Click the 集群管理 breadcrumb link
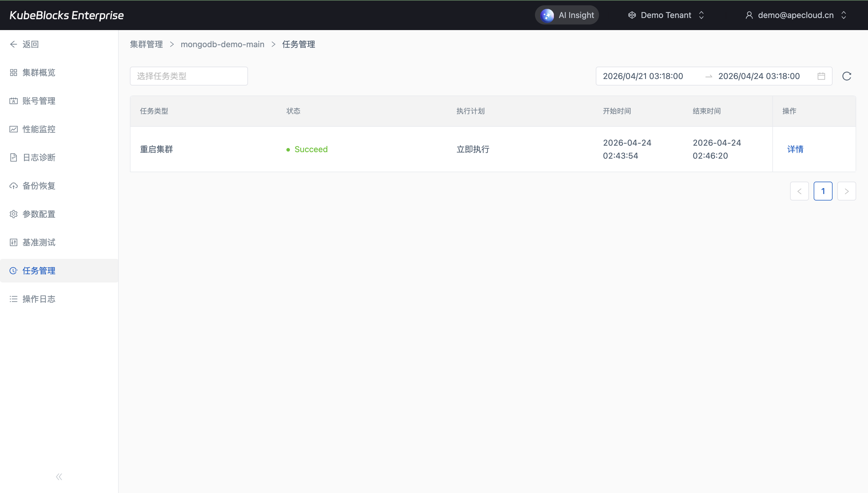The height and width of the screenshot is (493, 868). [x=146, y=44]
